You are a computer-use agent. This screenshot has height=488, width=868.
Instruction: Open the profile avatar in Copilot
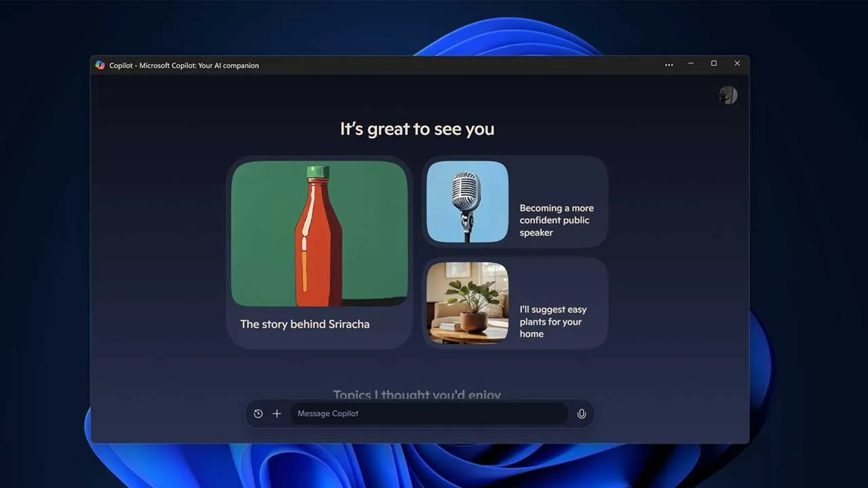(728, 96)
